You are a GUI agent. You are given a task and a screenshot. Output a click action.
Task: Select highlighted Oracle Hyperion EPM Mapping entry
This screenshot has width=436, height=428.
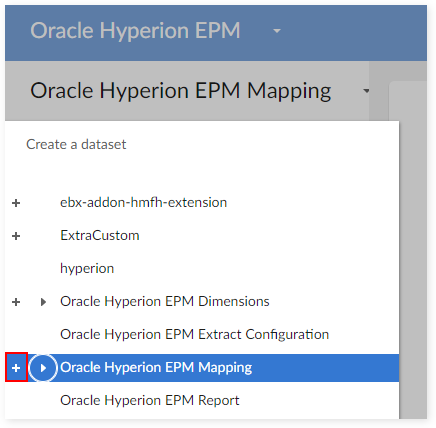[202, 368]
